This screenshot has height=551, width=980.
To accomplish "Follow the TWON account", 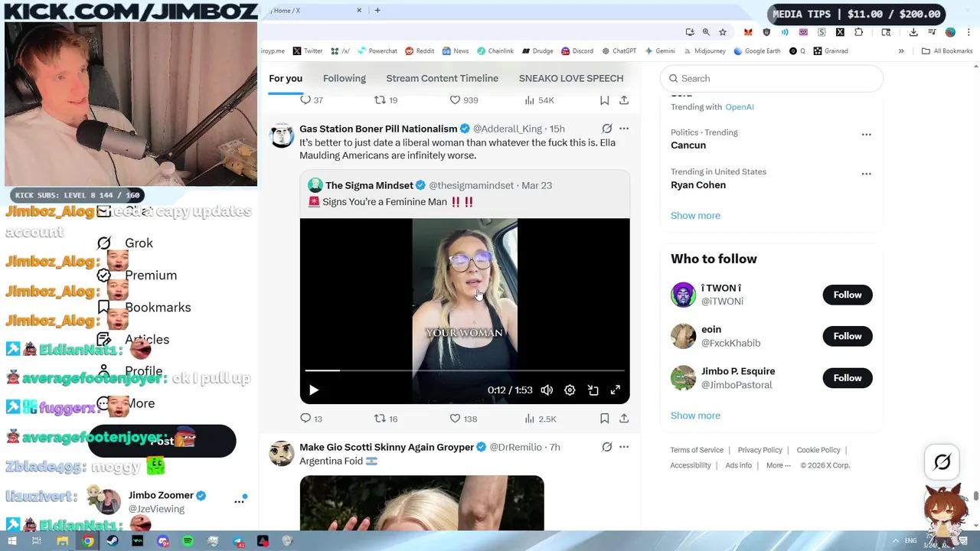I will tap(848, 295).
